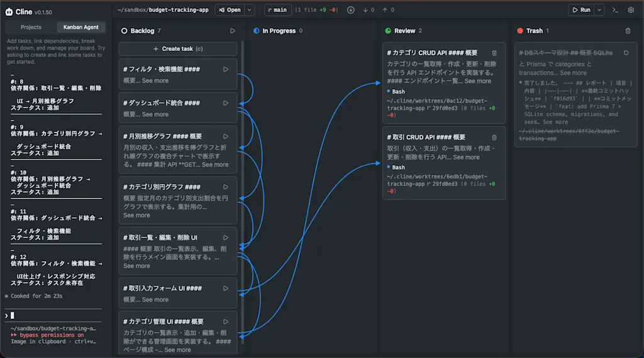The image size is (644, 358).
Task: Click the fetch download circle icon
Action: (x=351, y=10)
